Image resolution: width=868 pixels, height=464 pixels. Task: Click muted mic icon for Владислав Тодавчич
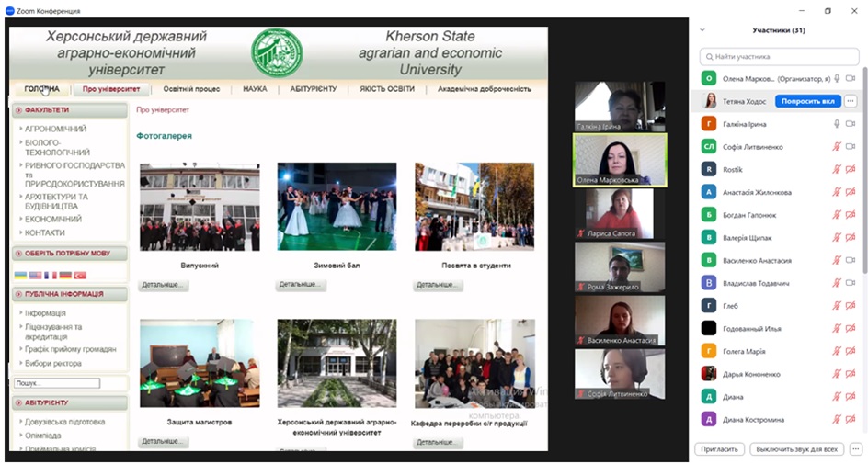click(837, 283)
